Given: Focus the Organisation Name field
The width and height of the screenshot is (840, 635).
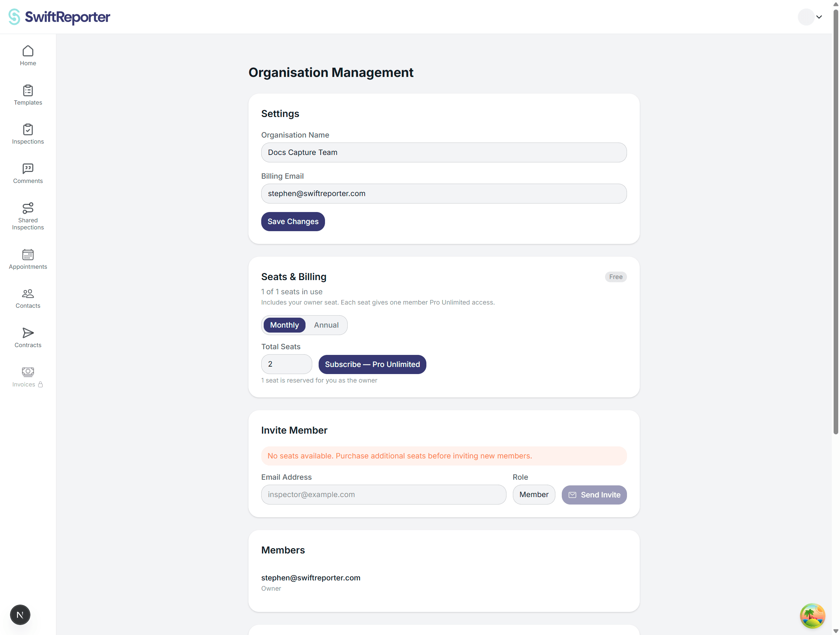Looking at the screenshot, I should (x=443, y=152).
